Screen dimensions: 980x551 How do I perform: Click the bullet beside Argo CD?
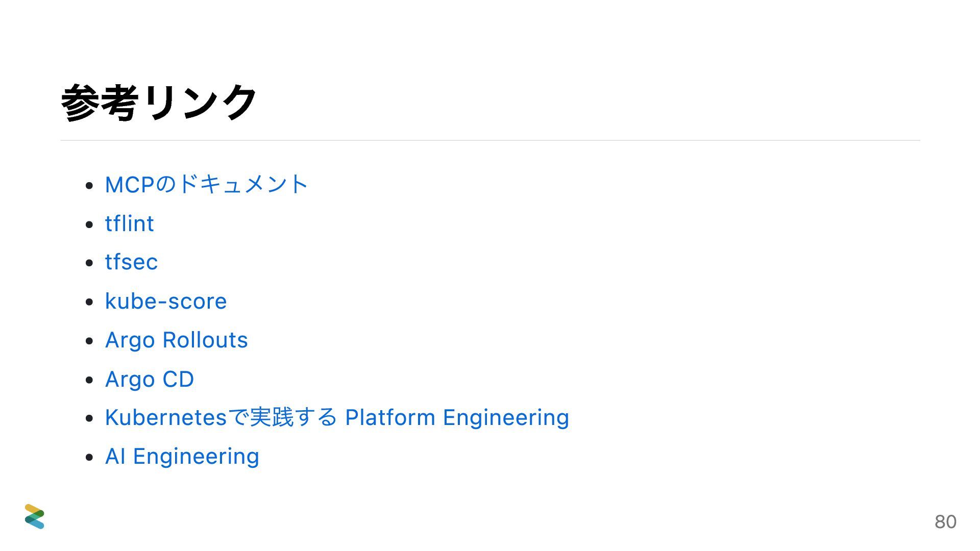pos(90,380)
